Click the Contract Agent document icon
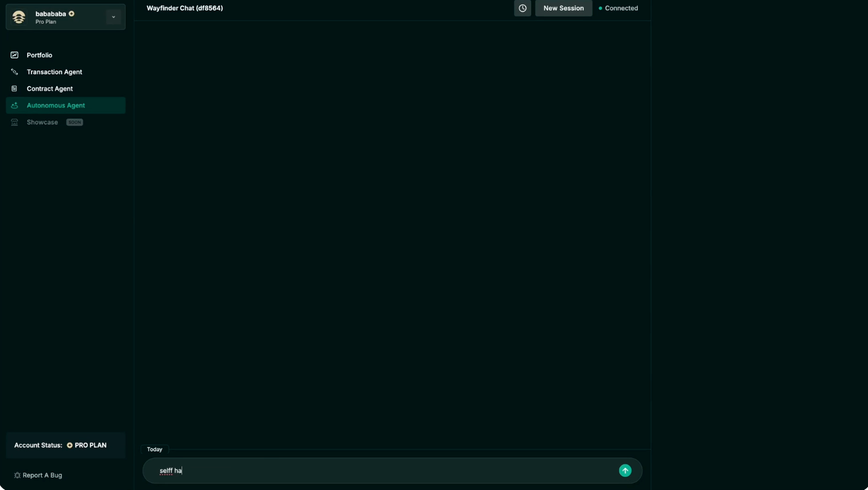This screenshot has width=868, height=490. (14, 89)
